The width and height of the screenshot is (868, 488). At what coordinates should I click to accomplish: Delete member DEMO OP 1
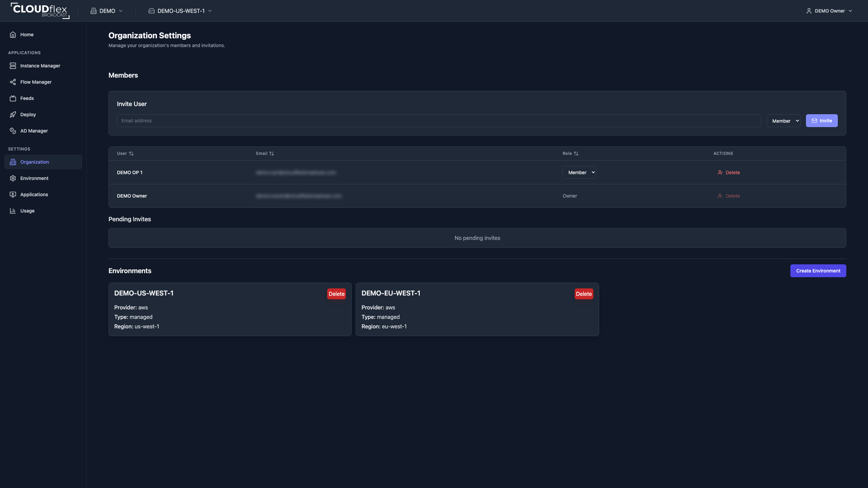[729, 172]
